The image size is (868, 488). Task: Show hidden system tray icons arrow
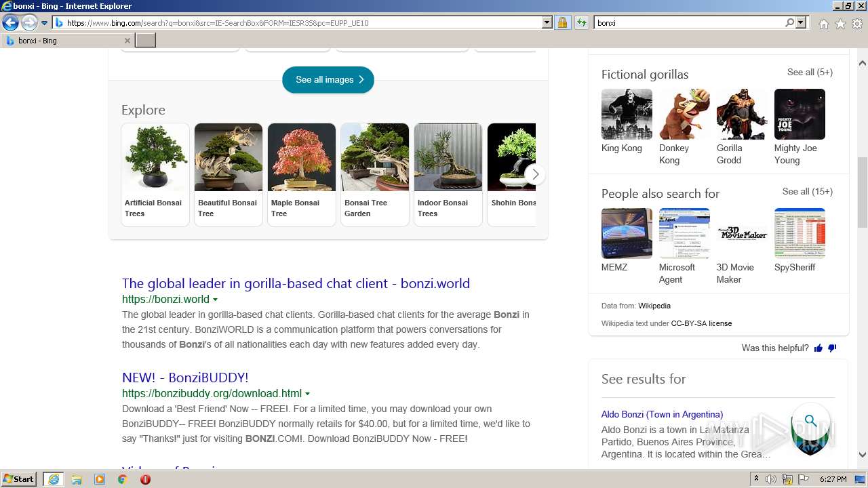point(756,479)
